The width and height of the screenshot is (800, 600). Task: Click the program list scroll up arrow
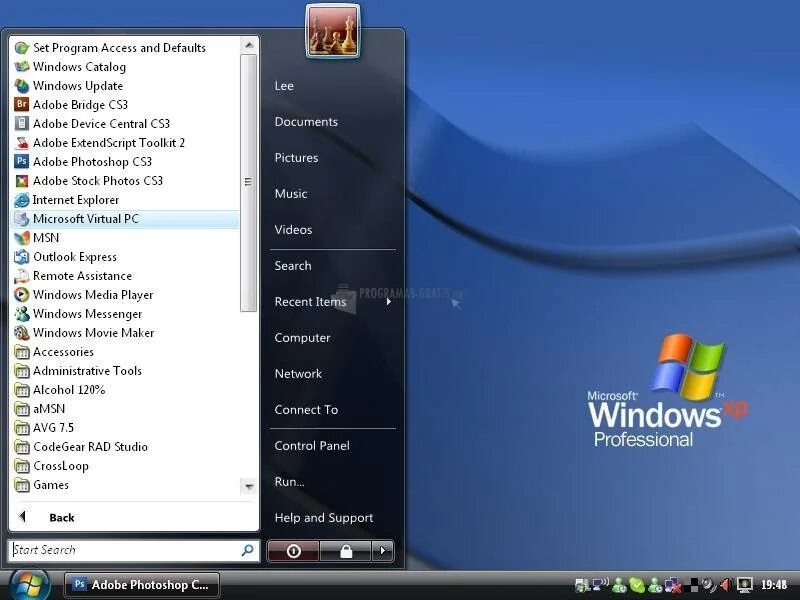coord(248,45)
